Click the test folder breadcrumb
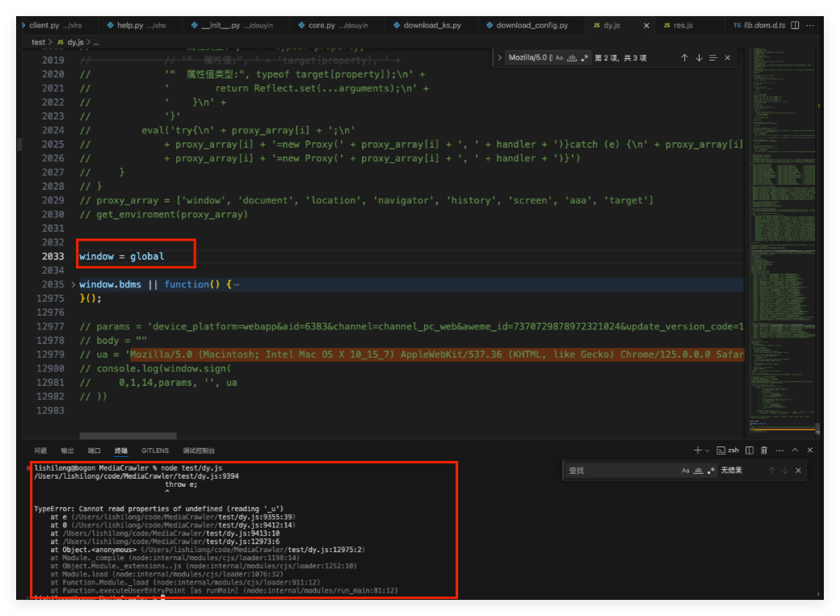Image resolution: width=840 pixels, height=616 pixels. [x=38, y=42]
